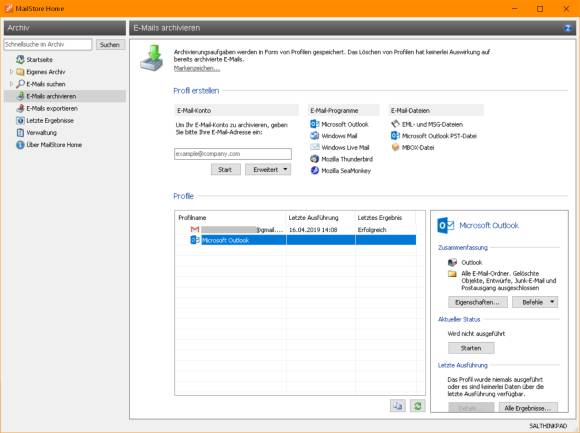Click the green refresh icon button below the list
The image size is (580, 433).
[418, 406]
